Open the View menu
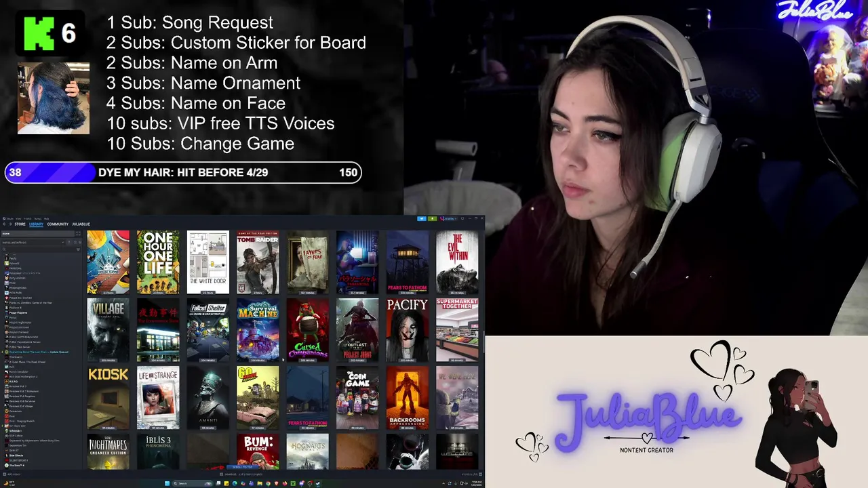Viewport: 868px width, 488px height. coord(18,219)
